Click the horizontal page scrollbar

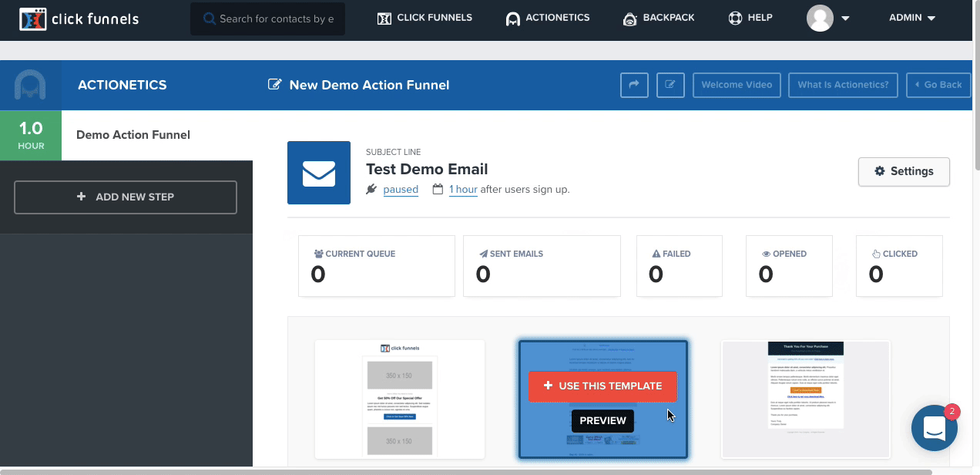[x=466, y=471]
